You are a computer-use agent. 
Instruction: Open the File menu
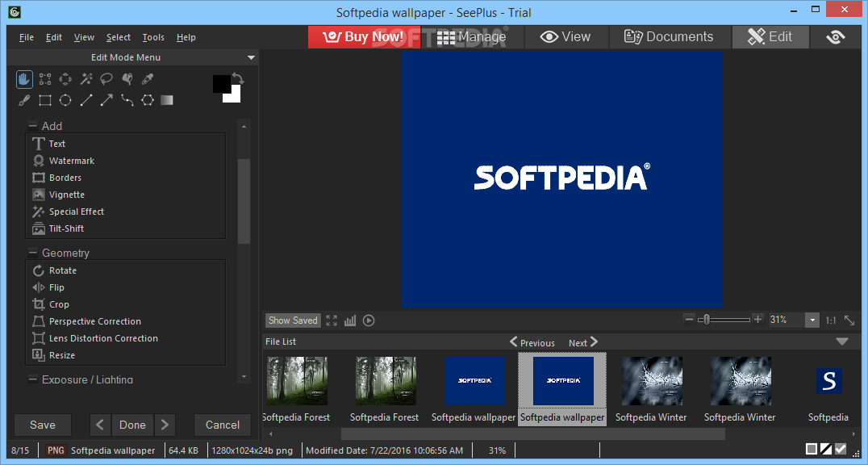pyautogui.click(x=27, y=37)
